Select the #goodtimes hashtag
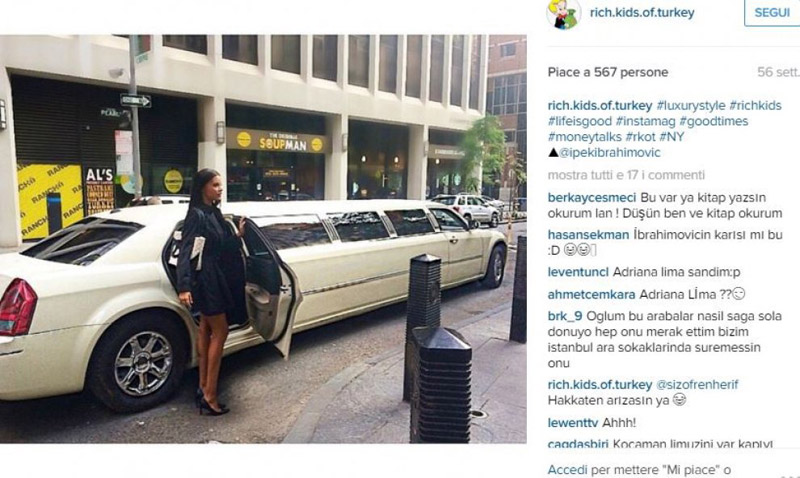 coord(714,121)
